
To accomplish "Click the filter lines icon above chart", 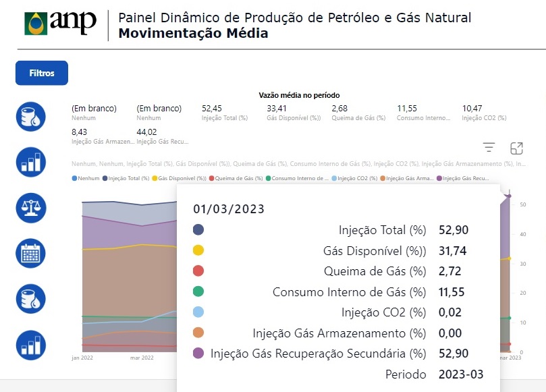I will point(489,148).
